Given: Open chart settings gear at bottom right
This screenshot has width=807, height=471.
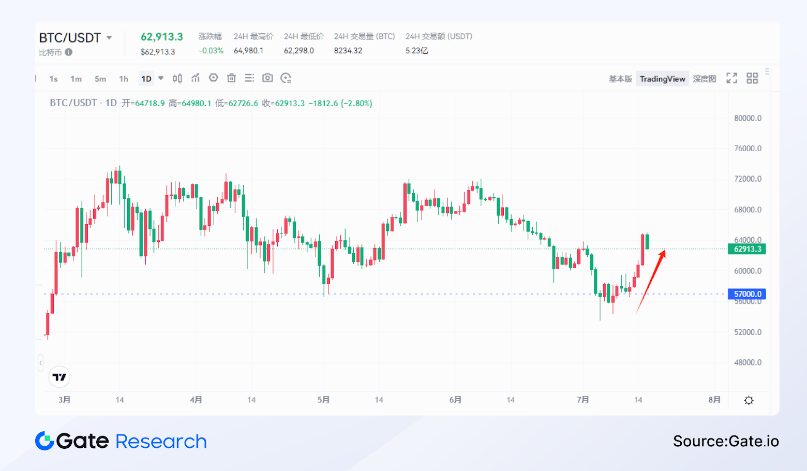Looking at the screenshot, I should (x=748, y=400).
